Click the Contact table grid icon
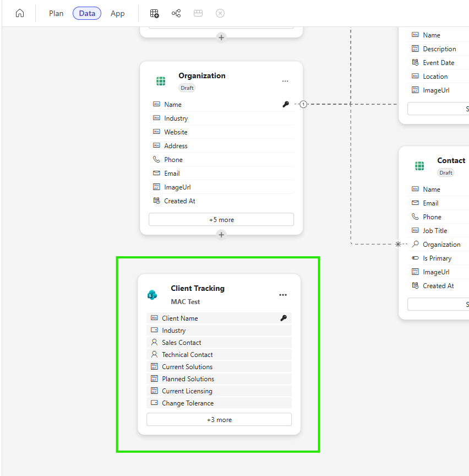The height and width of the screenshot is (476, 469). click(419, 166)
